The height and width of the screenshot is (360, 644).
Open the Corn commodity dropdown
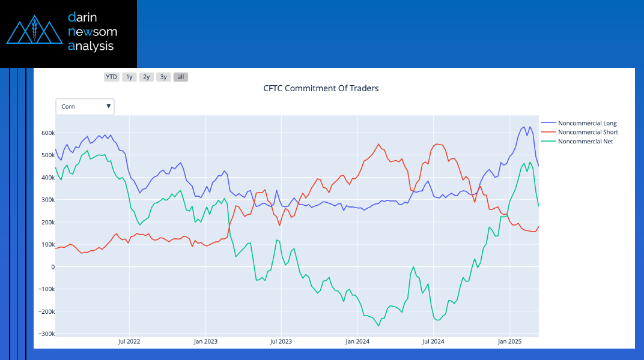click(x=85, y=106)
